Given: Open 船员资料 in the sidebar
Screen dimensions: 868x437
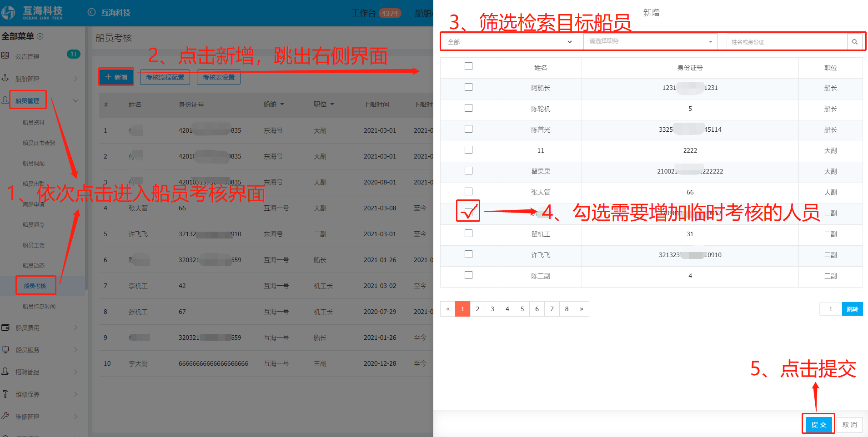Looking at the screenshot, I should (34, 123).
